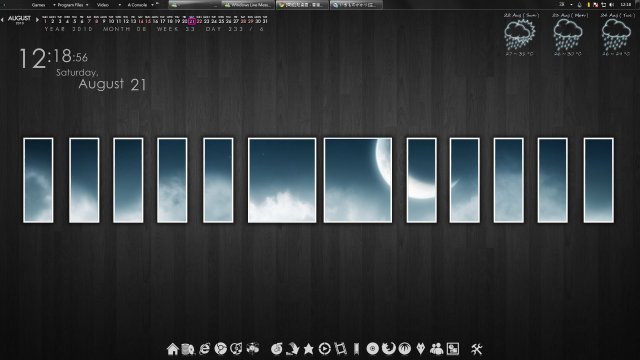640x360 pixels.
Task: Switch to the last taskbar window button
Action: [x=356, y=5]
